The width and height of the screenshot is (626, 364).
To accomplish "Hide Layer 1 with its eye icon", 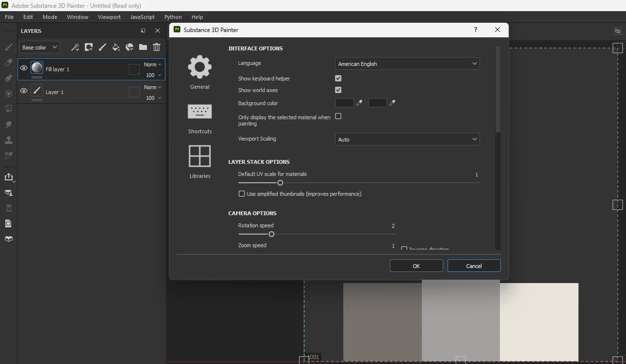I will pos(24,91).
